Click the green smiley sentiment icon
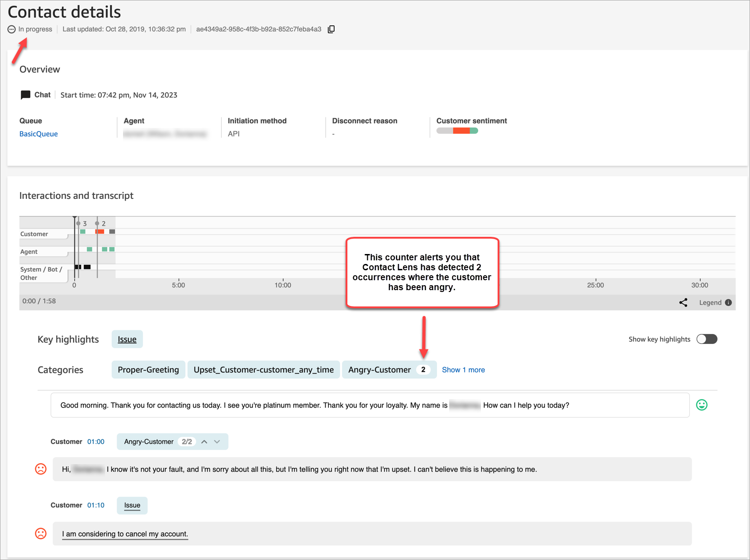Screen dimensions: 750x560 pyautogui.click(x=701, y=405)
